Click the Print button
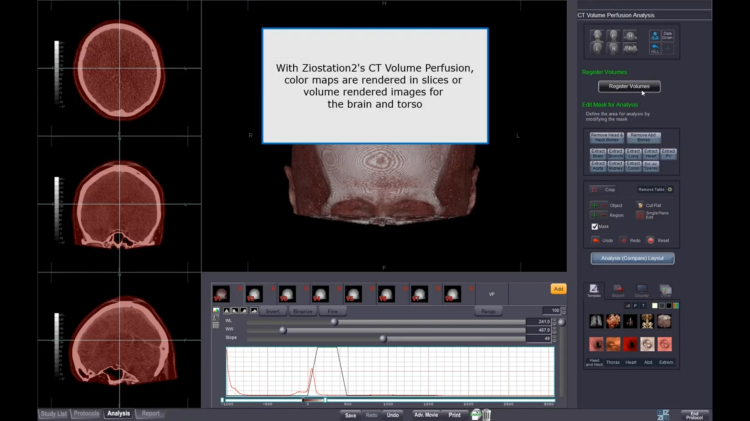The height and width of the screenshot is (421, 750). click(x=454, y=415)
